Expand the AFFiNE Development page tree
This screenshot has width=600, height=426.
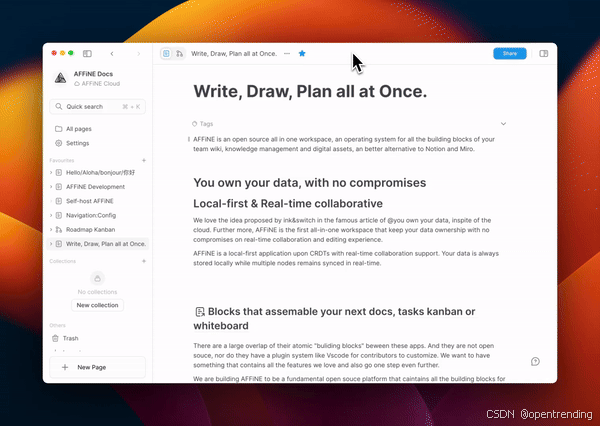(51, 187)
